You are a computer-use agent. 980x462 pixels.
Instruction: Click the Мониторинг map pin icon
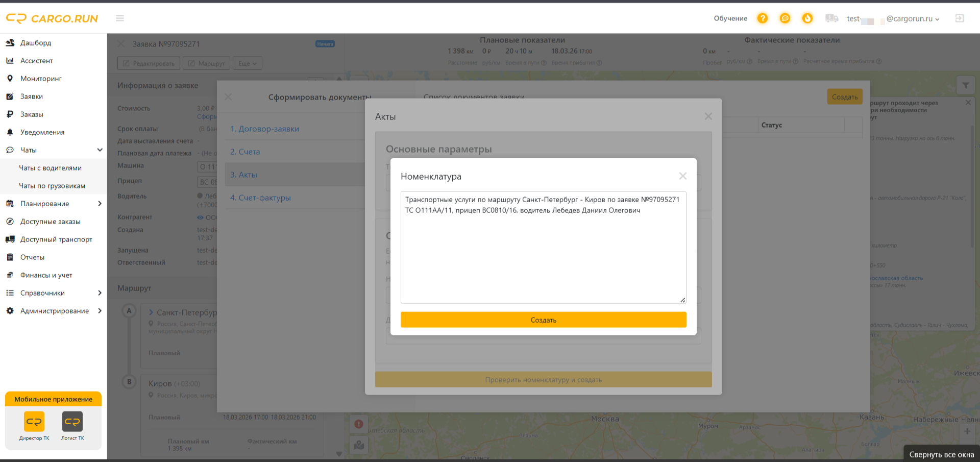point(10,79)
